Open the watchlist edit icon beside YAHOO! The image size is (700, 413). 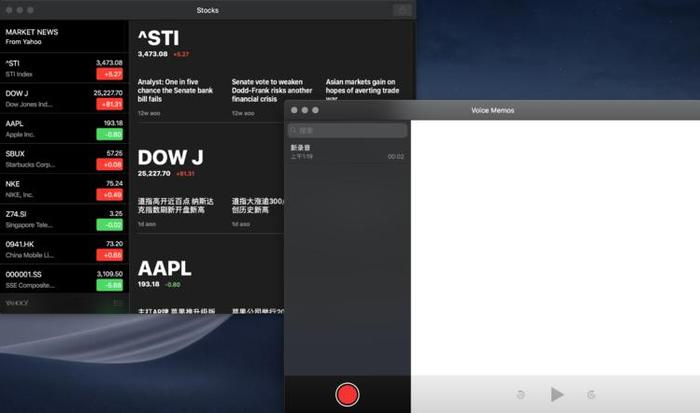pyautogui.click(x=117, y=303)
